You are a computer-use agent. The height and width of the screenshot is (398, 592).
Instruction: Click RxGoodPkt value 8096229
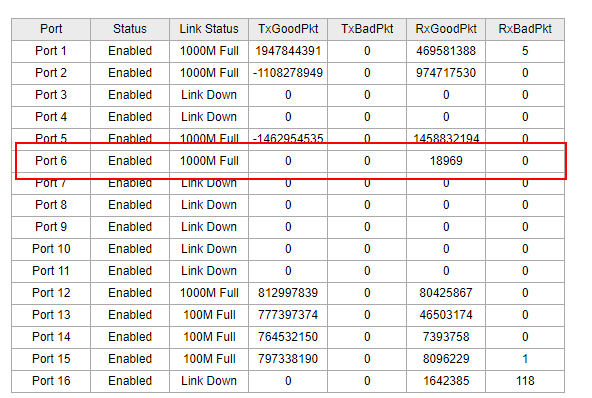446,359
